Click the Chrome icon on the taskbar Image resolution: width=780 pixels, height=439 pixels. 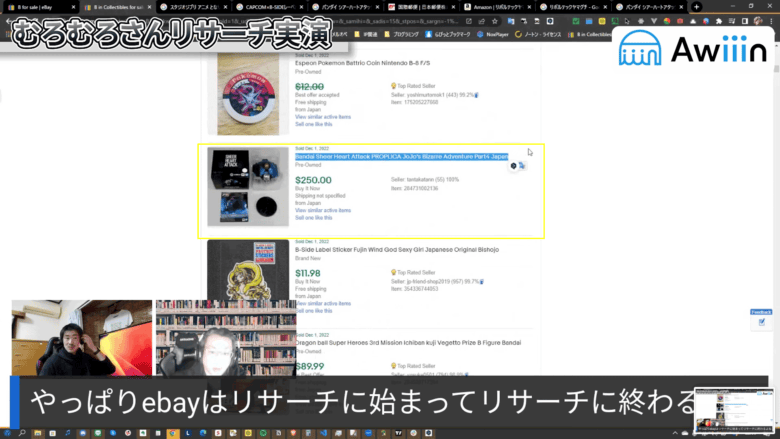[x=173, y=434]
